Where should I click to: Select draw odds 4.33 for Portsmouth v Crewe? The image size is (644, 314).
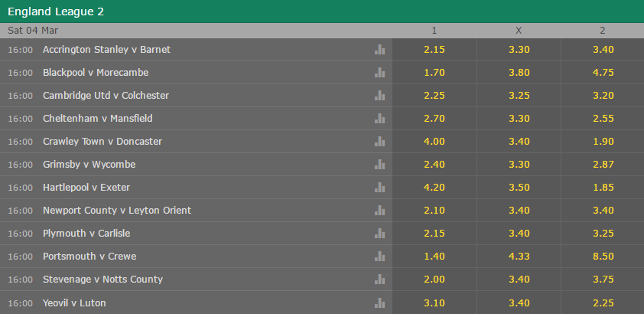(519, 257)
